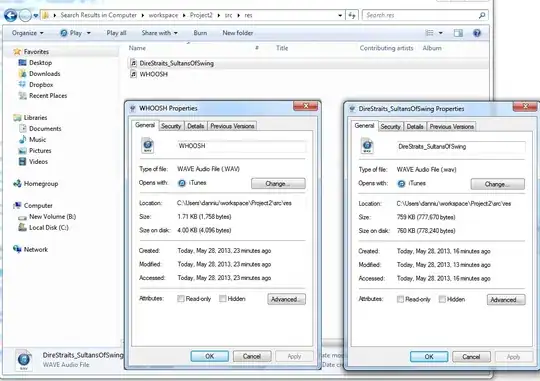Click the WHOOSH file name field
Screen dimensions: 540x381
[x=241, y=146]
